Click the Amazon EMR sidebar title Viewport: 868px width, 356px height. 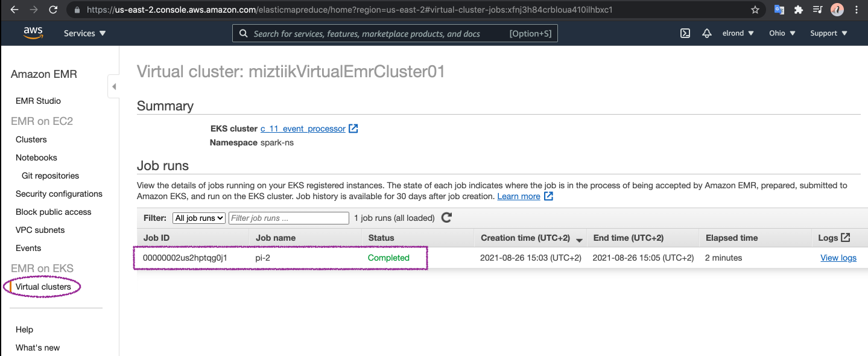(x=44, y=74)
